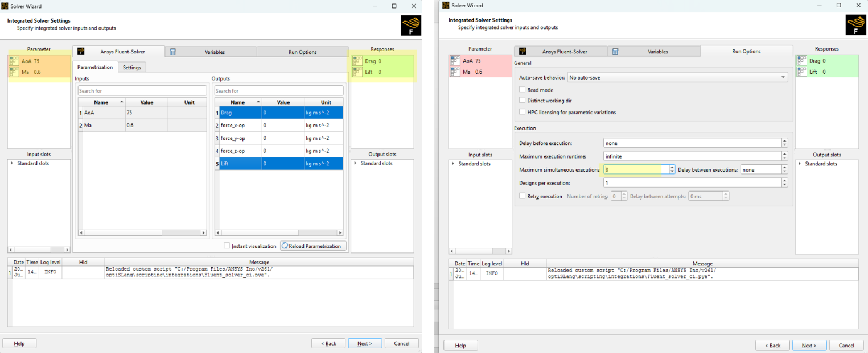Screen dimensions: 868x353
Task: Click Help in Run Options wizard
Action: tap(460, 346)
